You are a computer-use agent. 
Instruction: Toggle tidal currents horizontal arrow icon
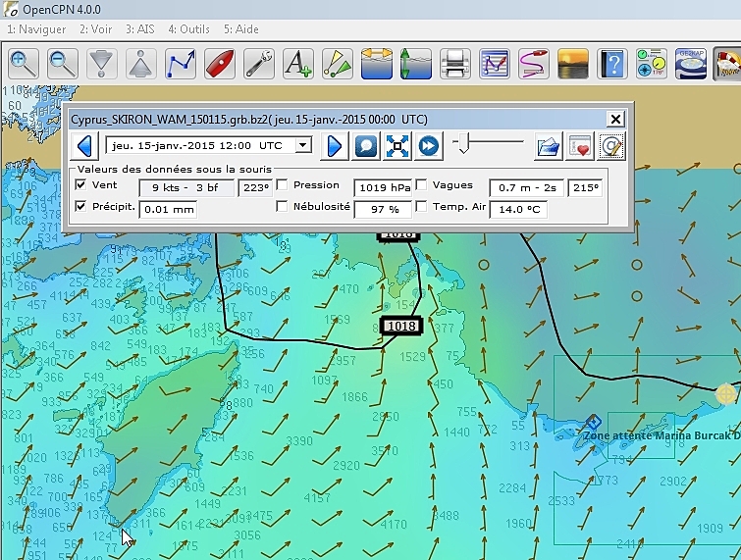pos(376,64)
